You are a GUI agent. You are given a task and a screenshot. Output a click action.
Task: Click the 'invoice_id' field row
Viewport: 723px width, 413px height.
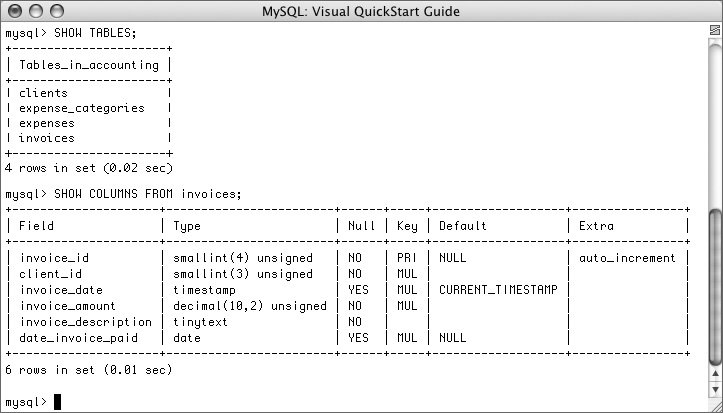coord(348,258)
